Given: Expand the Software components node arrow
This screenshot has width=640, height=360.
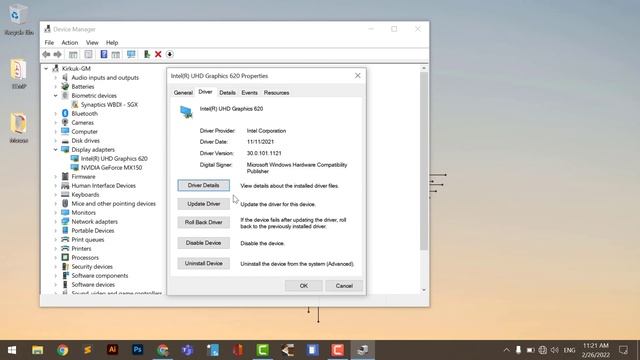Looking at the screenshot, I should tap(56, 276).
